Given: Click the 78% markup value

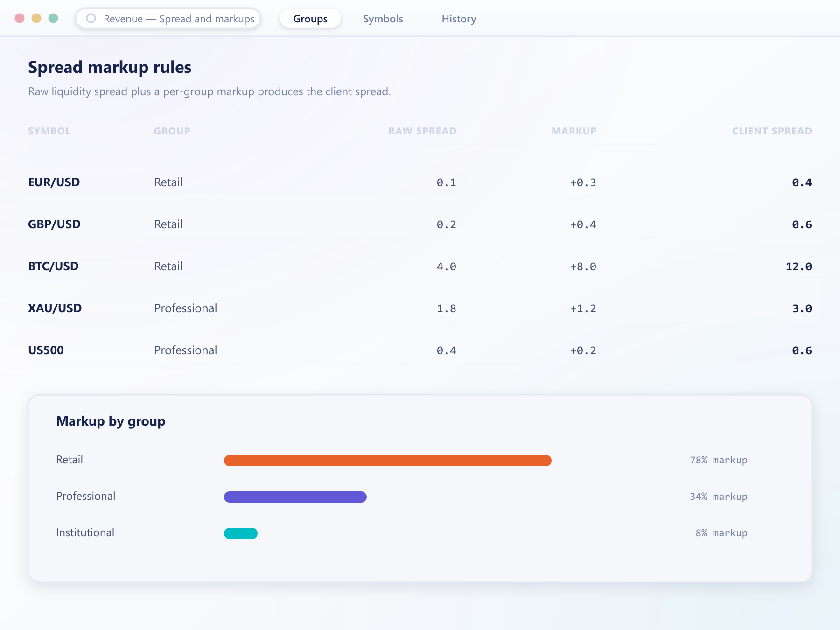Looking at the screenshot, I should click(719, 460).
